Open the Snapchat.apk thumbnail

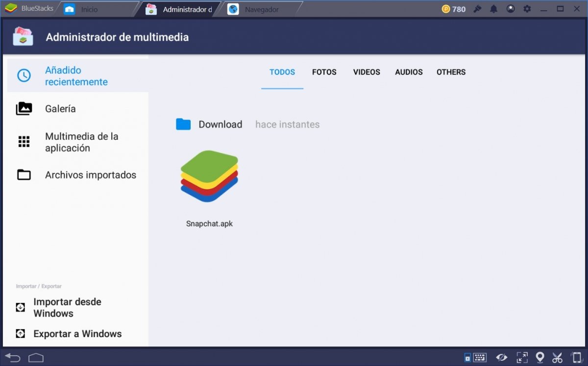[x=209, y=176]
